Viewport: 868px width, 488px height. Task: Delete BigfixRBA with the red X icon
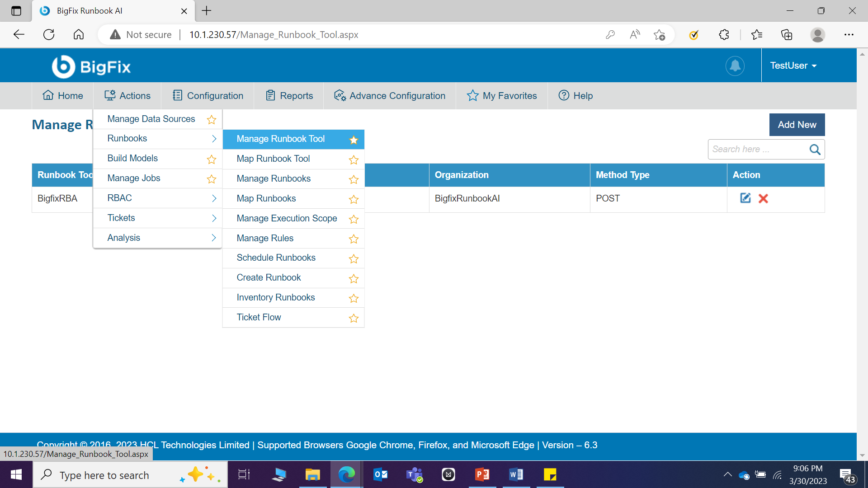coord(763,198)
